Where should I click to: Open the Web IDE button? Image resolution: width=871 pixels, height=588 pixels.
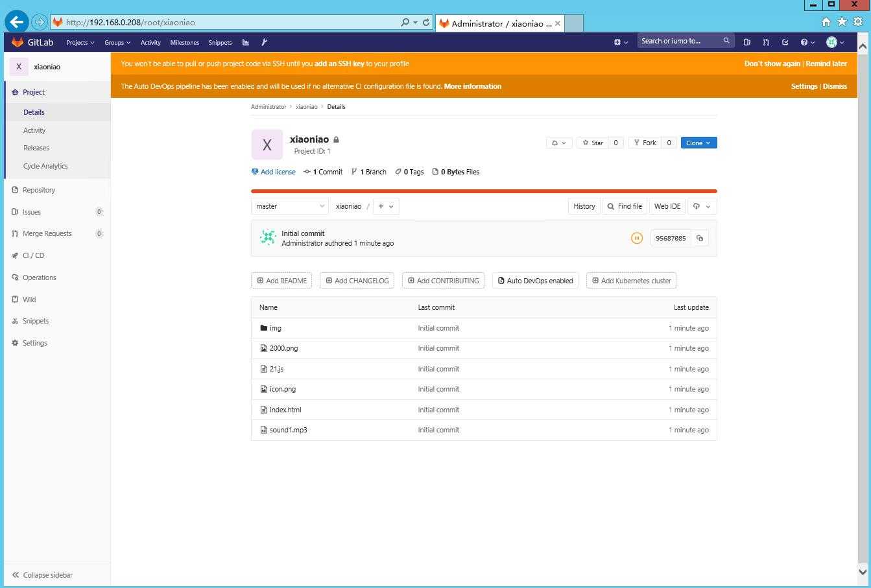[667, 206]
